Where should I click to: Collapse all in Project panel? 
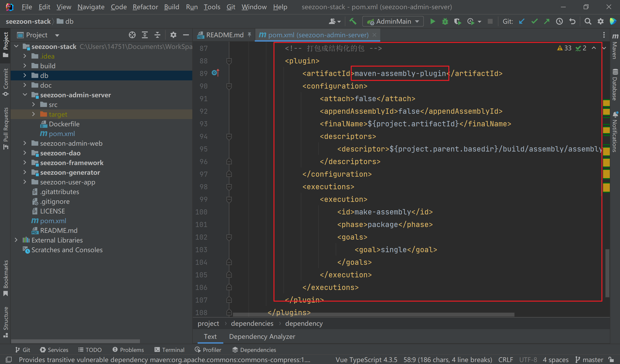(x=157, y=35)
